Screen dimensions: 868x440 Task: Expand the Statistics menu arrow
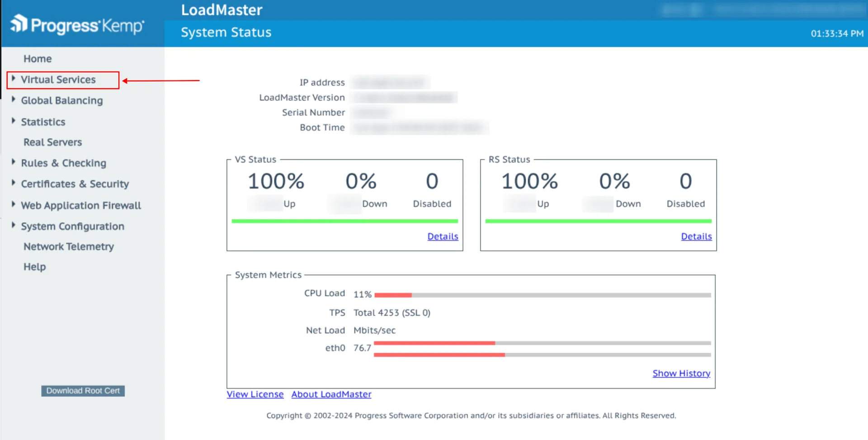(x=14, y=121)
